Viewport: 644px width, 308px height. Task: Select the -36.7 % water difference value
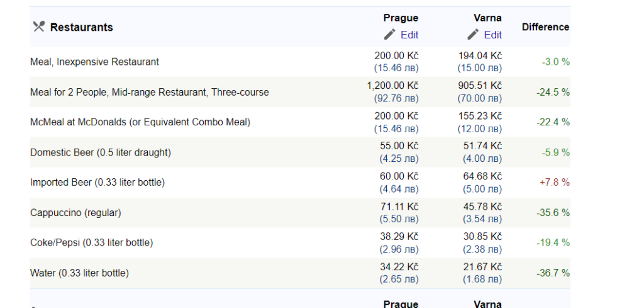pos(553,273)
